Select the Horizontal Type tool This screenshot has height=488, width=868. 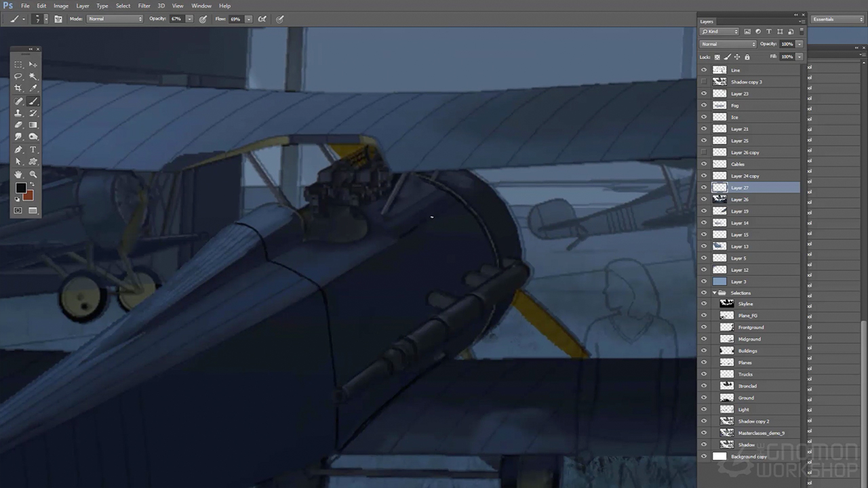point(33,150)
